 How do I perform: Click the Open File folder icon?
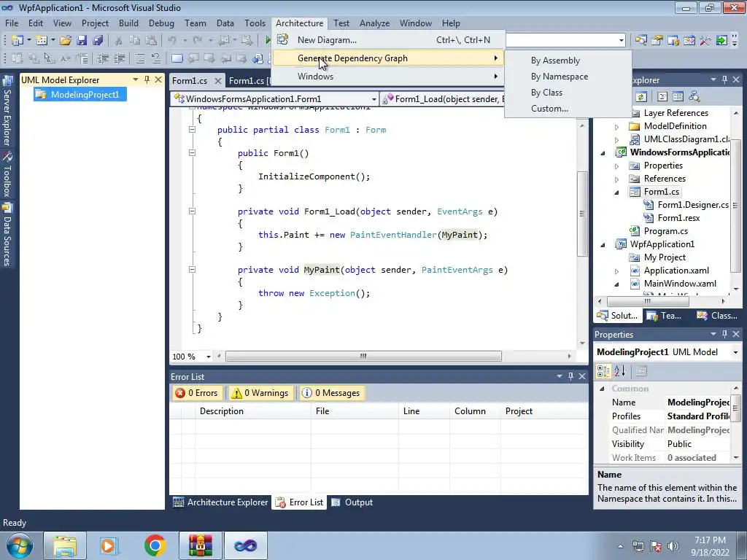[x=66, y=41]
